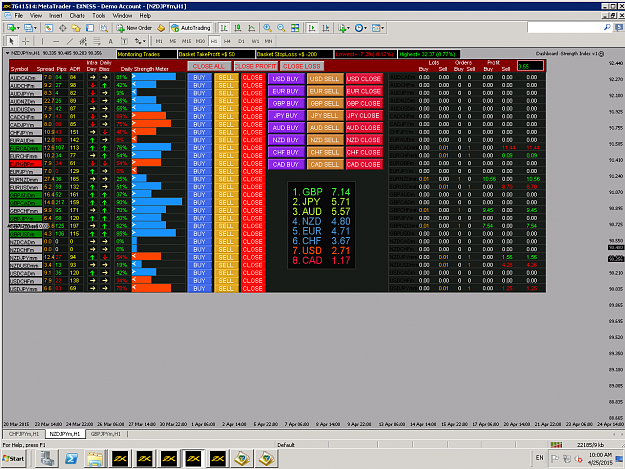Open the File menu

pos(19,16)
